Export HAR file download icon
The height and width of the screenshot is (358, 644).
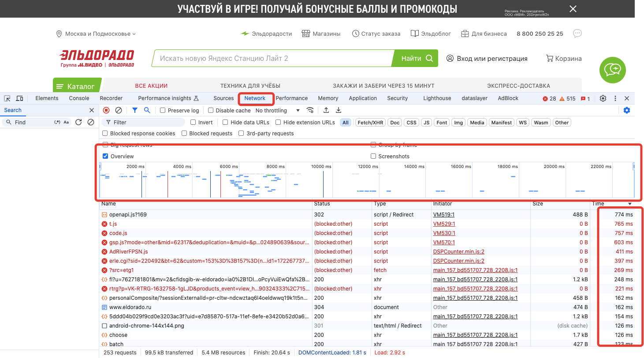click(x=339, y=110)
